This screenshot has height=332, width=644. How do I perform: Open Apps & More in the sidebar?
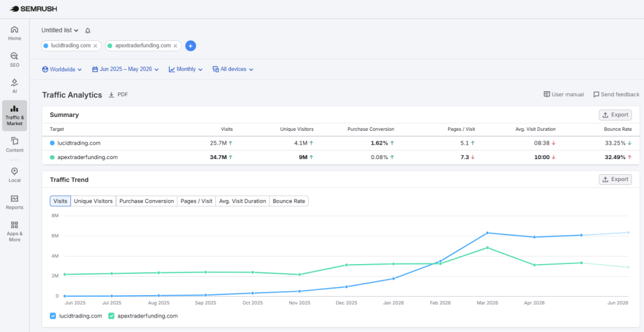[x=14, y=232]
